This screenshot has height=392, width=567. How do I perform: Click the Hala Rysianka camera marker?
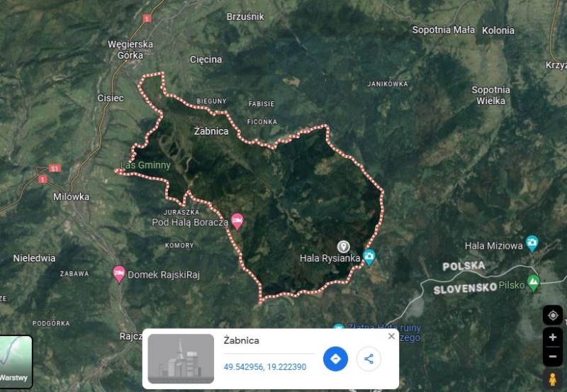pyautogui.click(x=369, y=257)
